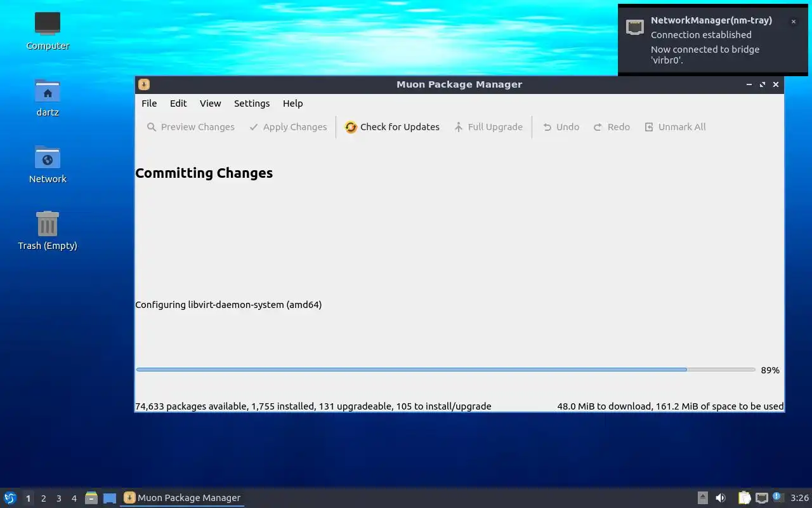Click the Committing Changes heading
The width and height of the screenshot is (812, 508).
click(x=204, y=173)
